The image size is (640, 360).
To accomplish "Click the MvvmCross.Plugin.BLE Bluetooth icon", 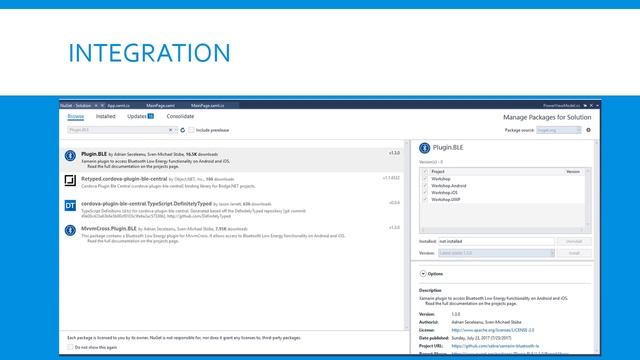I will 70,230.
